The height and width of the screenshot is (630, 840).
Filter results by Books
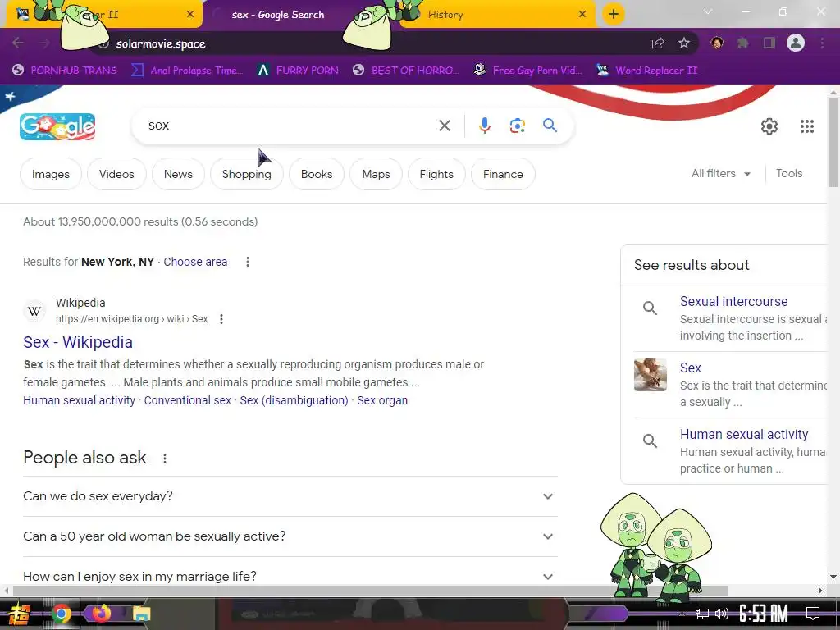pyautogui.click(x=317, y=174)
